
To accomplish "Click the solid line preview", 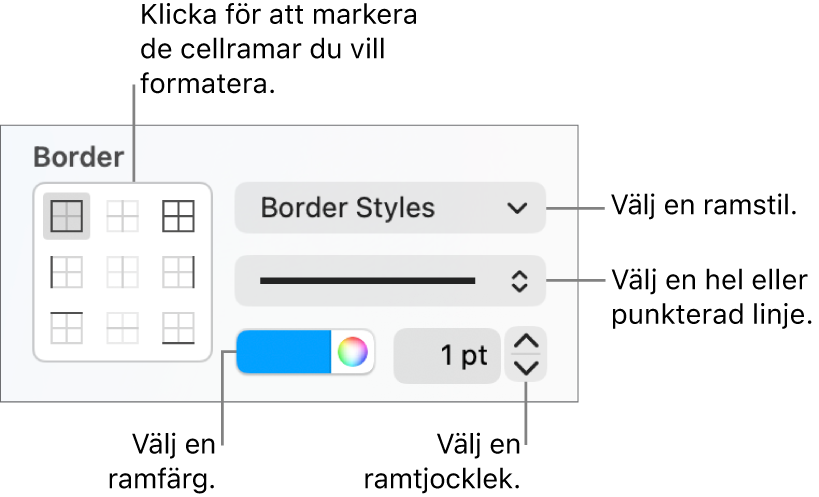I will tap(368, 281).
